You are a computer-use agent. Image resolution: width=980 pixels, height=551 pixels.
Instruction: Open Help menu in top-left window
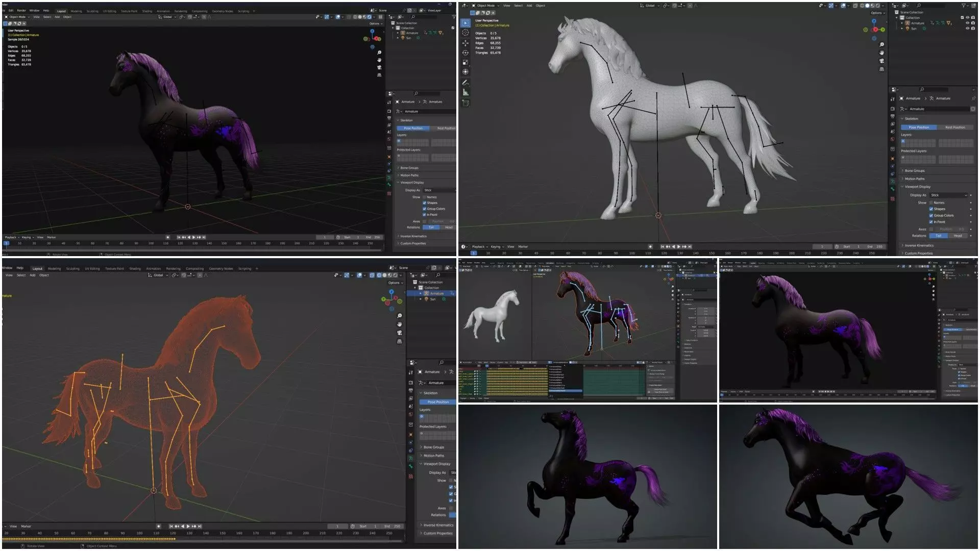pos(46,10)
